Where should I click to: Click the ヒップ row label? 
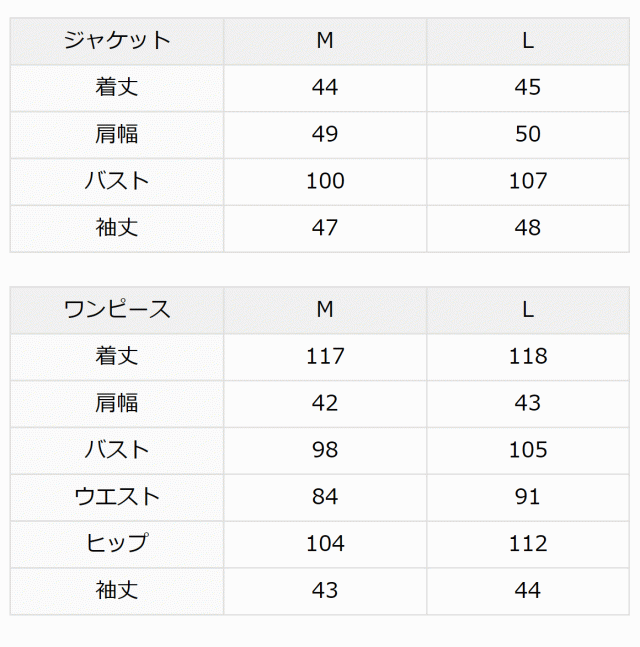coord(117,544)
